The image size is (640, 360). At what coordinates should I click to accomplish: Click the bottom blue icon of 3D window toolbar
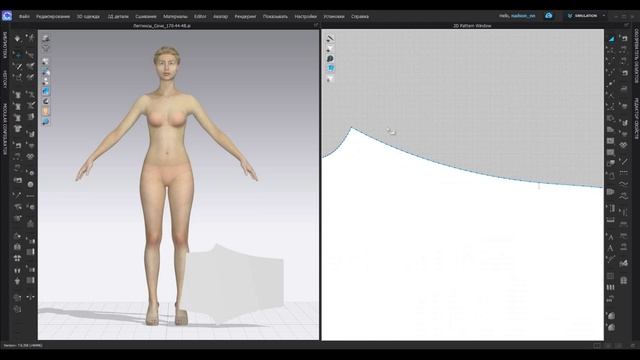click(x=46, y=122)
